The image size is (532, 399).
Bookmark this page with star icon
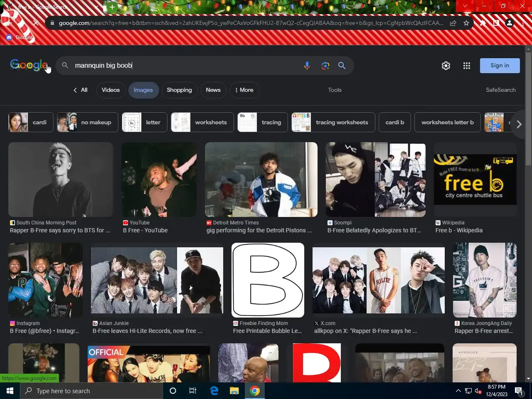tap(466, 23)
